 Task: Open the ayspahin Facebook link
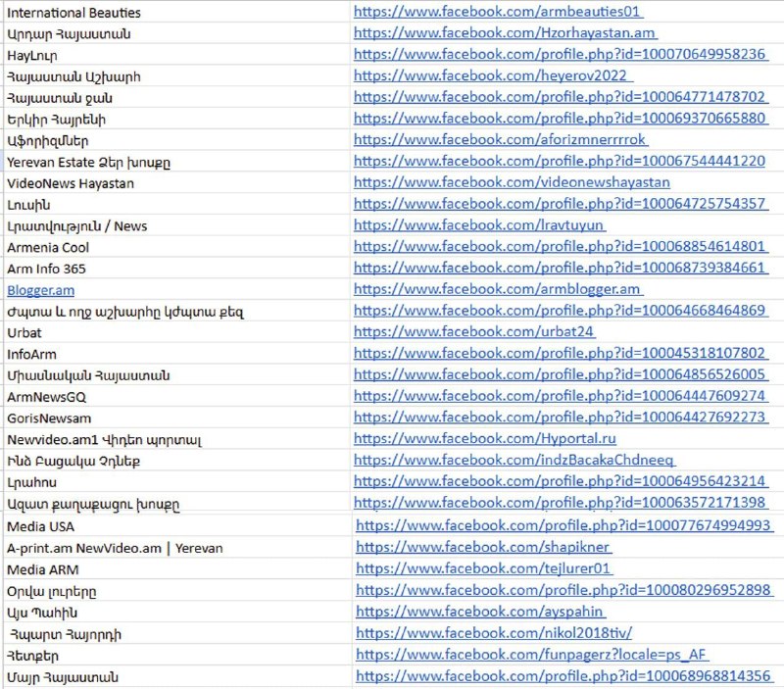pyautogui.click(x=480, y=612)
